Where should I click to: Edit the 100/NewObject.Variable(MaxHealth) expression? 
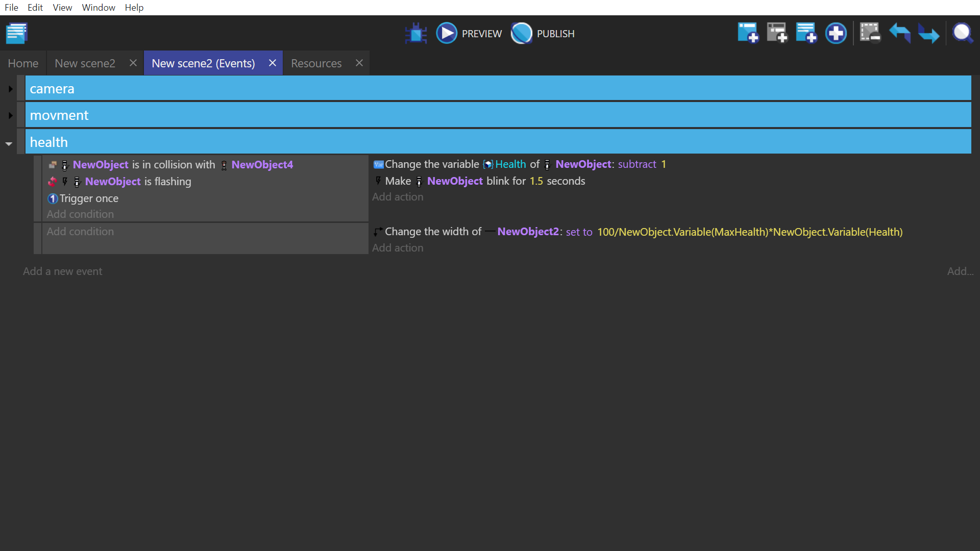point(750,232)
